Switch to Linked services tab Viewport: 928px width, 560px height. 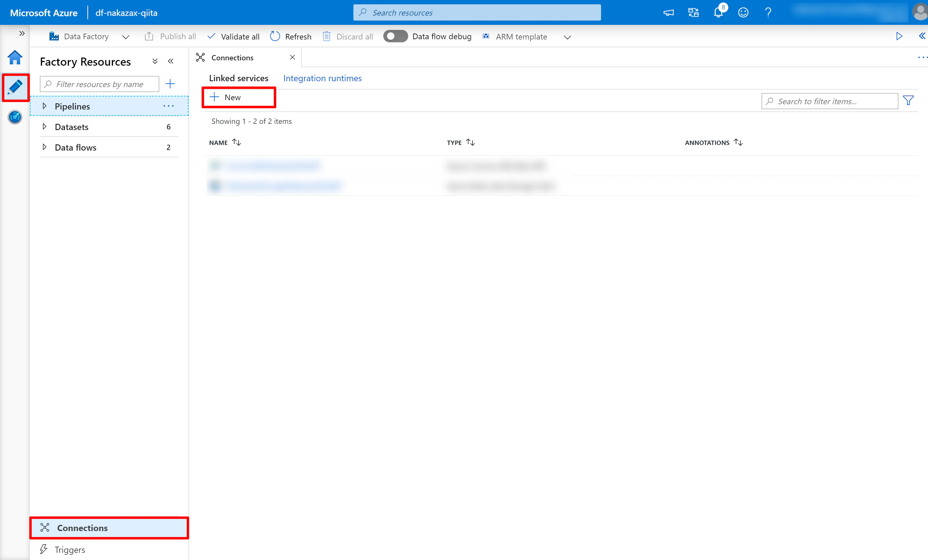click(239, 78)
